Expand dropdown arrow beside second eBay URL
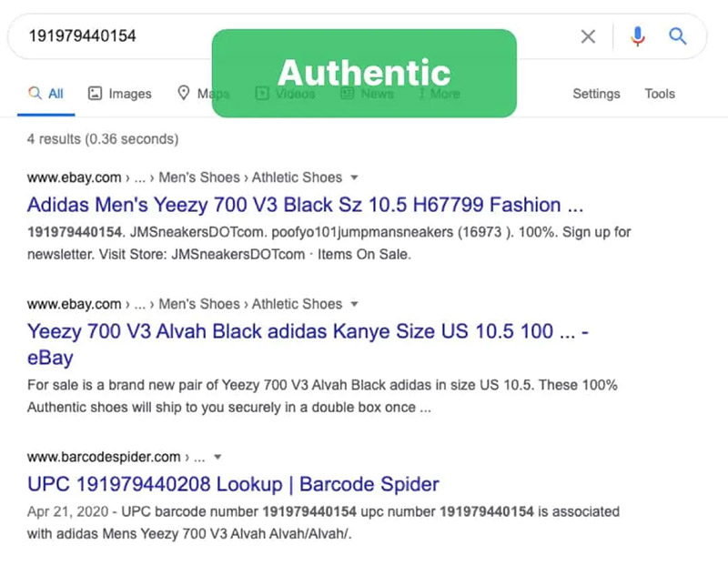 point(355,304)
